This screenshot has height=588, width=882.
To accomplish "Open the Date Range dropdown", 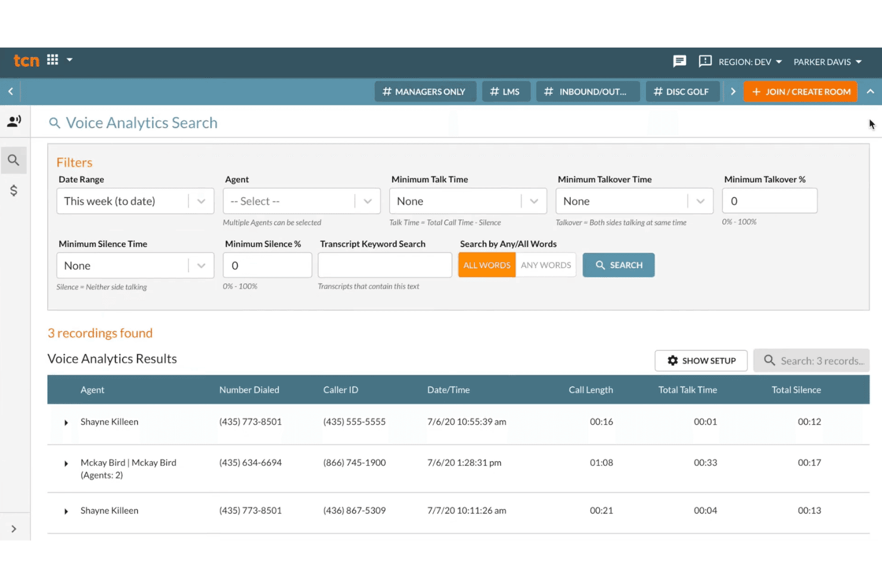I will point(135,201).
